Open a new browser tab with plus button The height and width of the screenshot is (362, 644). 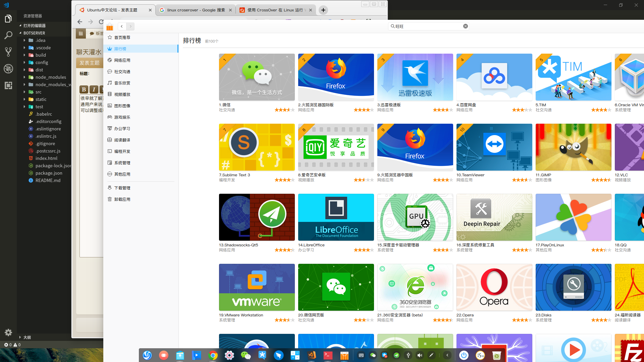point(323,10)
